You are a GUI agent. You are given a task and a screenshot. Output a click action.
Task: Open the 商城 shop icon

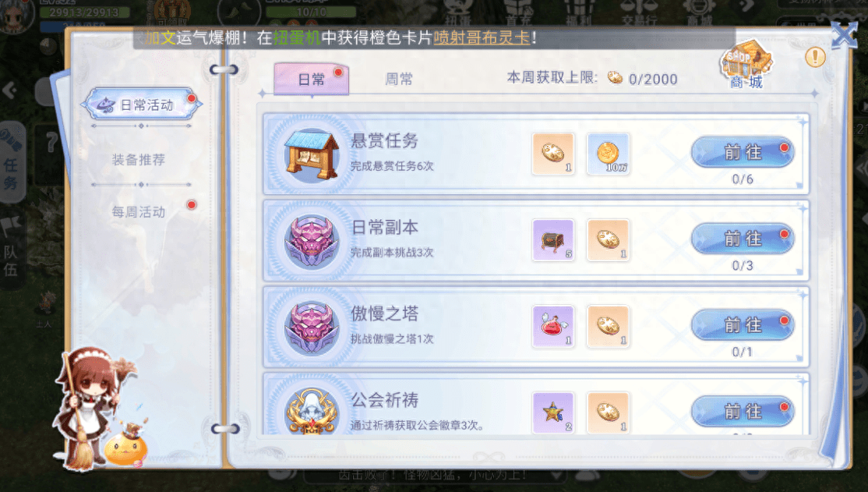click(746, 64)
